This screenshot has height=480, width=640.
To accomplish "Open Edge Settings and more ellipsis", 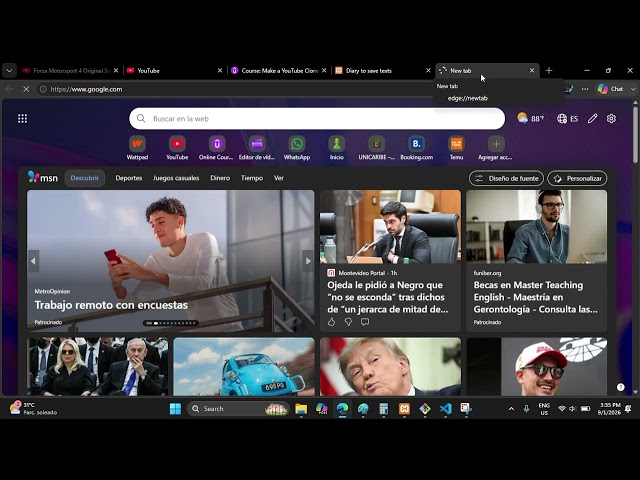I will tap(585, 89).
